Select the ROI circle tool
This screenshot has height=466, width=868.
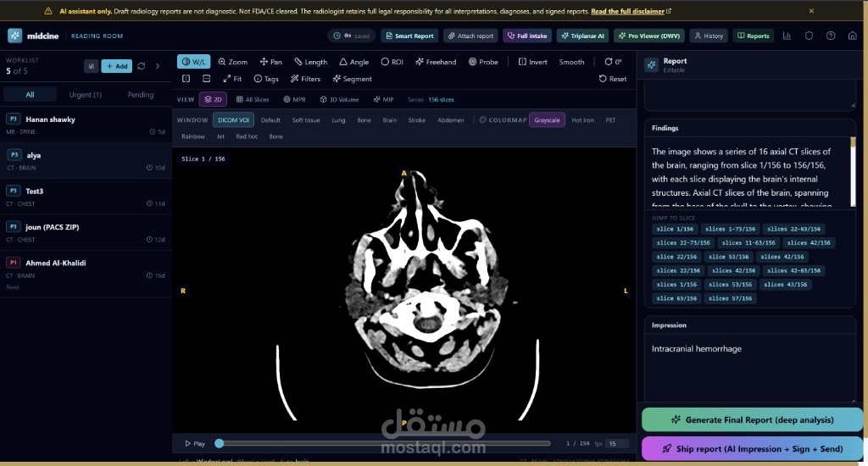point(392,62)
